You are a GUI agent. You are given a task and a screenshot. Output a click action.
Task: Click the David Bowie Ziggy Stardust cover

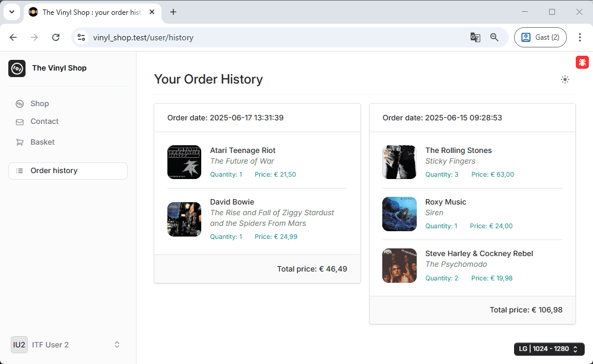pos(184,219)
